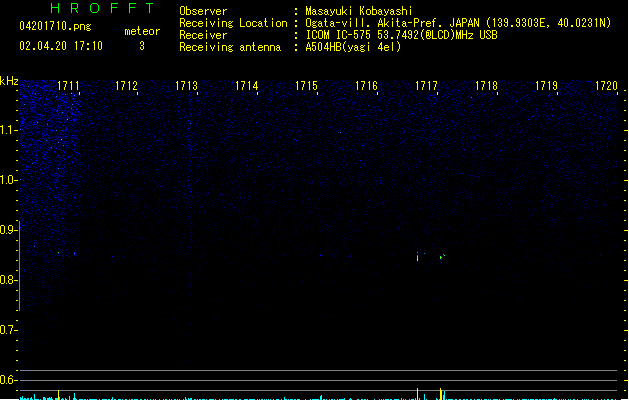
Task: Click the 1719 time axis marker
Action: click(546, 86)
